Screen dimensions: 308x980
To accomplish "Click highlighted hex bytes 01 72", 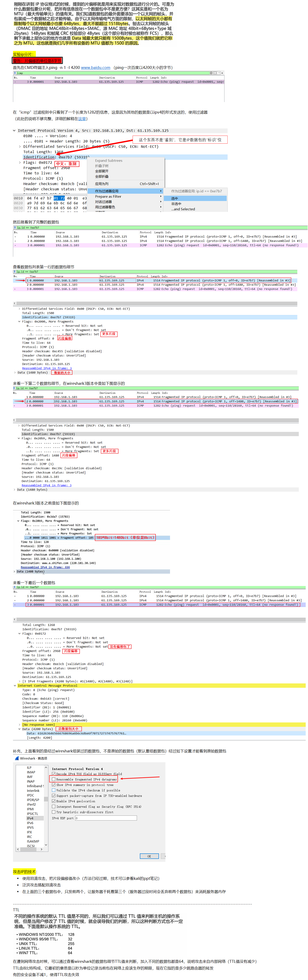I will [59, 198].
